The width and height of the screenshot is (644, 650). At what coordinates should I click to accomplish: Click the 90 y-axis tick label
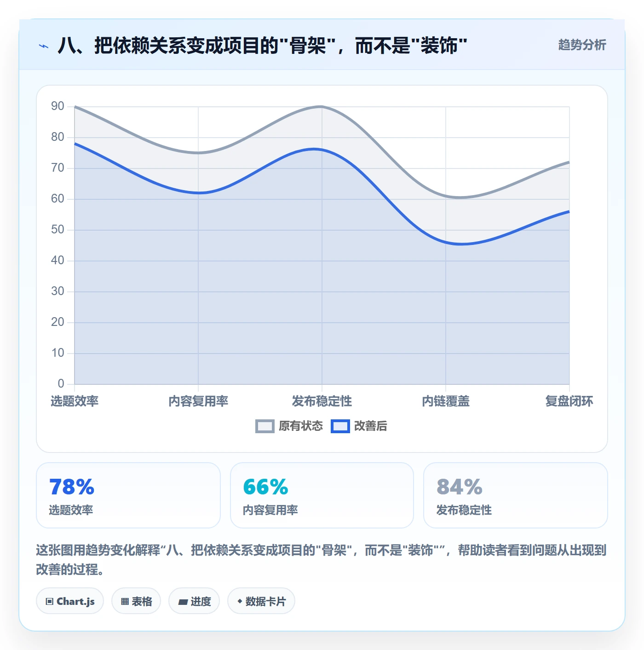coord(57,106)
